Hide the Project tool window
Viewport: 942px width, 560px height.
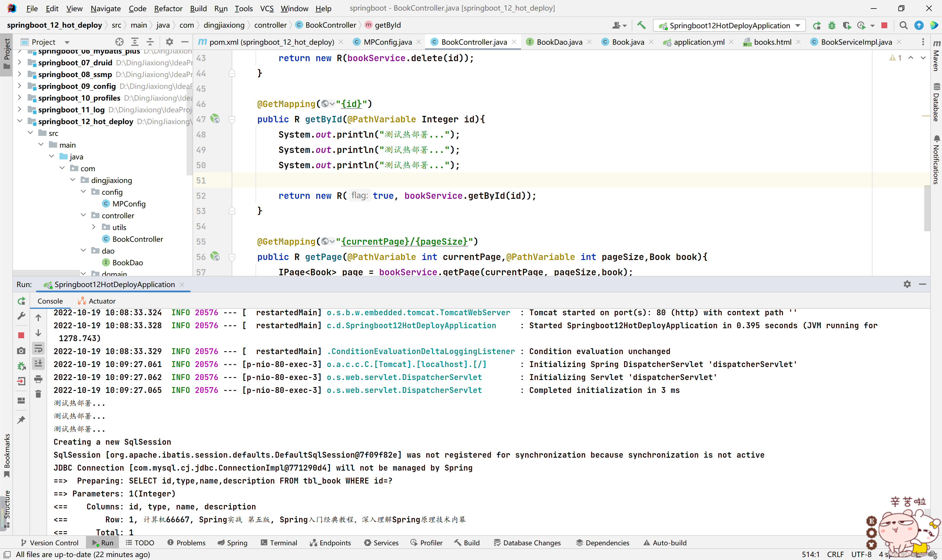coord(185,42)
